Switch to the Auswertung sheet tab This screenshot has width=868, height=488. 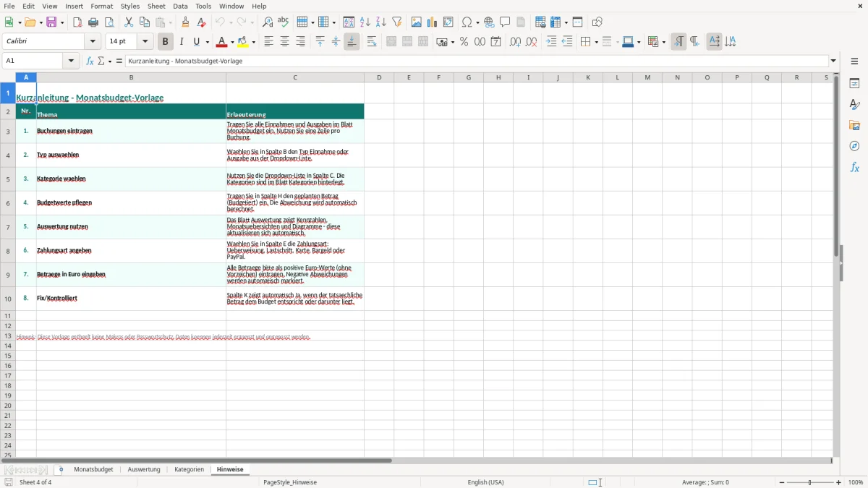(x=144, y=469)
